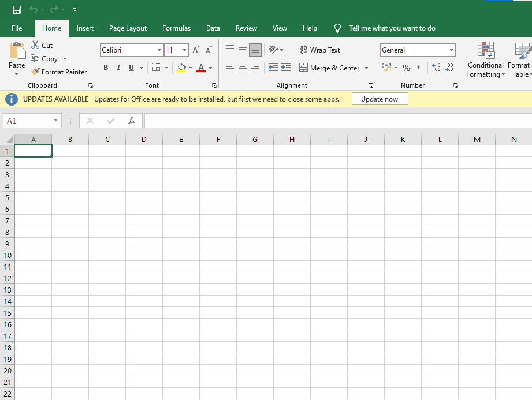Open the Underline style dropdown arrow
The width and height of the screenshot is (532, 400).
click(x=141, y=68)
